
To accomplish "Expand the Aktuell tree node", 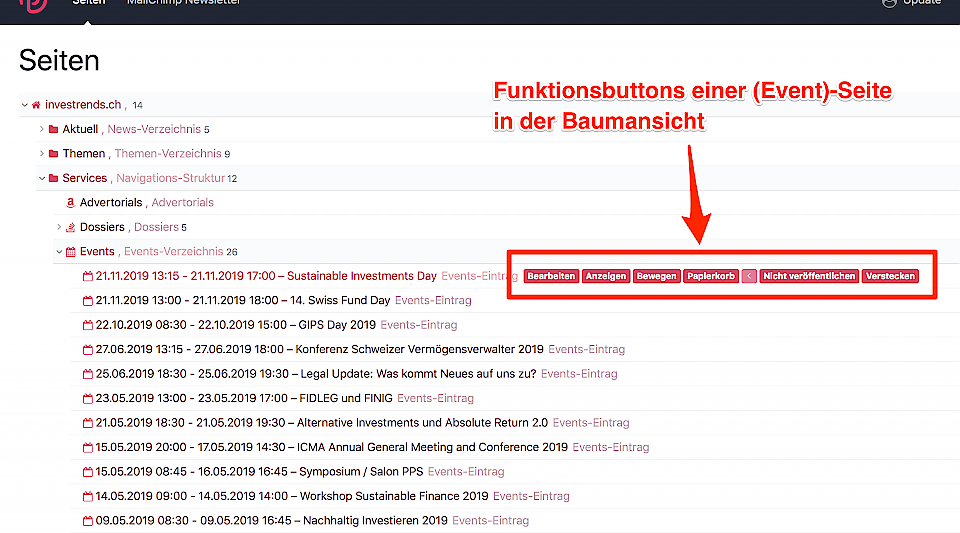I will pyautogui.click(x=41, y=129).
